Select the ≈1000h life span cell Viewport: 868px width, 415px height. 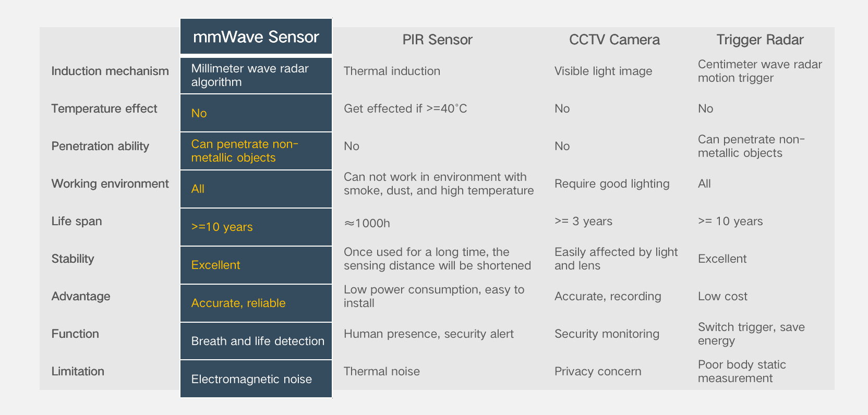pyautogui.click(x=367, y=223)
